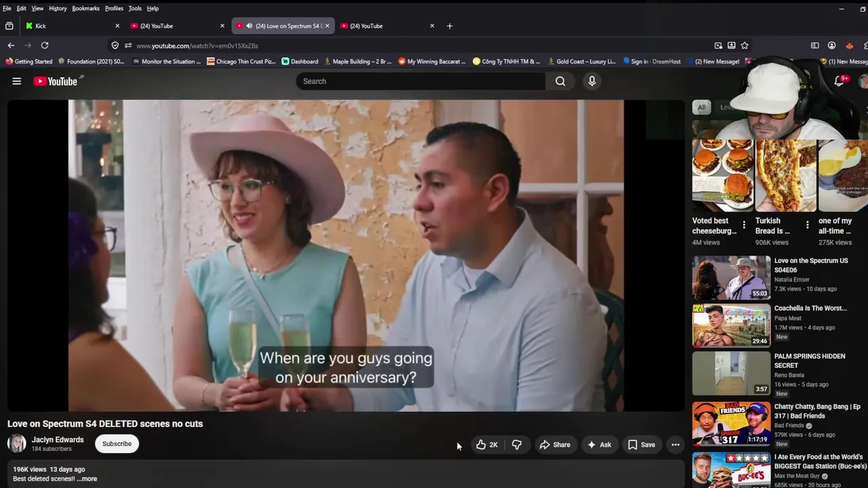Open the Edit menu

[22, 8]
